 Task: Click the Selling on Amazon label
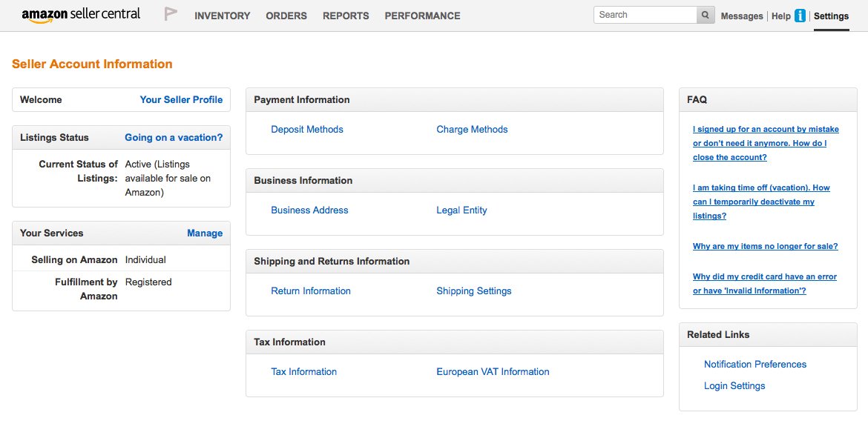click(x=74, y=259)
